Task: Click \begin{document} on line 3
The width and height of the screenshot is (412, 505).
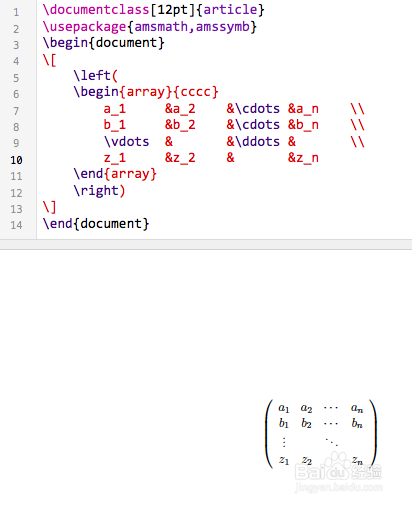Action: (x=104, y=43)
